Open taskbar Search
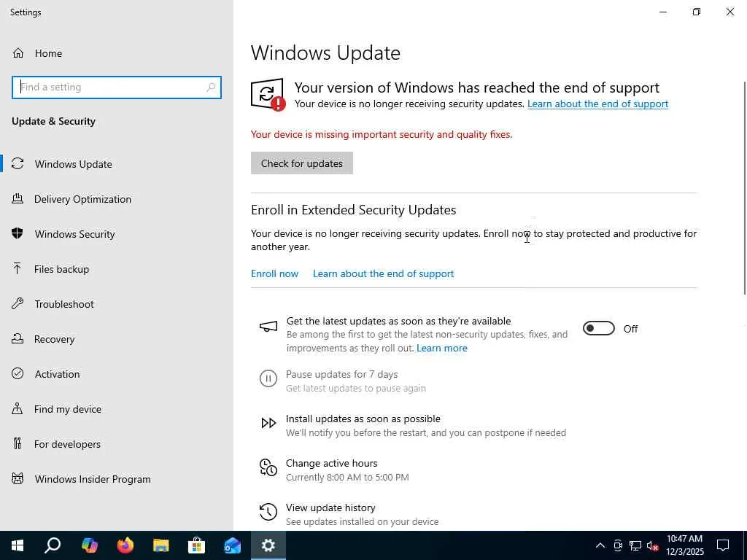Image resolution: width=747 pixels, height=560 pixels. [x=53, y=545]
